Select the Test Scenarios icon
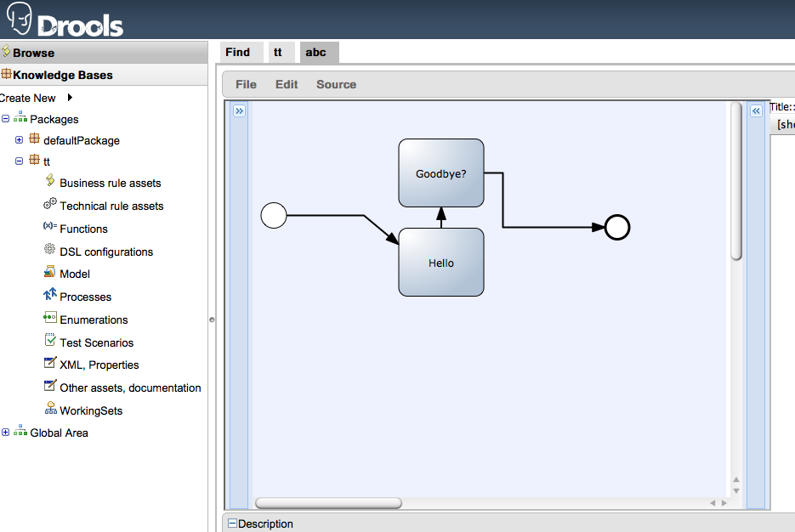 point(50,342)
